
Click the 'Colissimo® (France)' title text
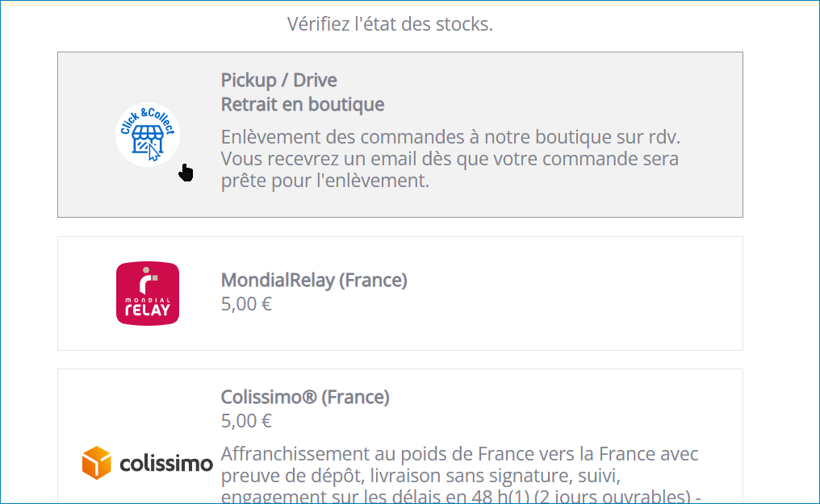tap(305, 398)
